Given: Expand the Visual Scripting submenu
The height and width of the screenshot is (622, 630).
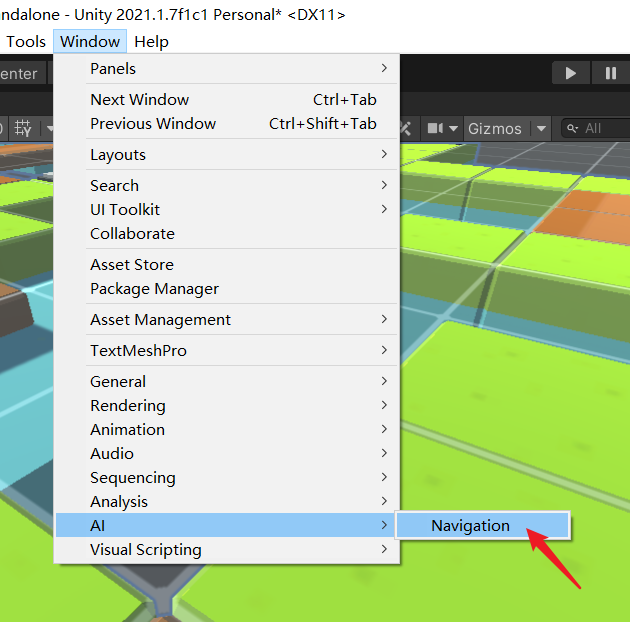Looking at the screenshot, I should [x=227, y=550].
